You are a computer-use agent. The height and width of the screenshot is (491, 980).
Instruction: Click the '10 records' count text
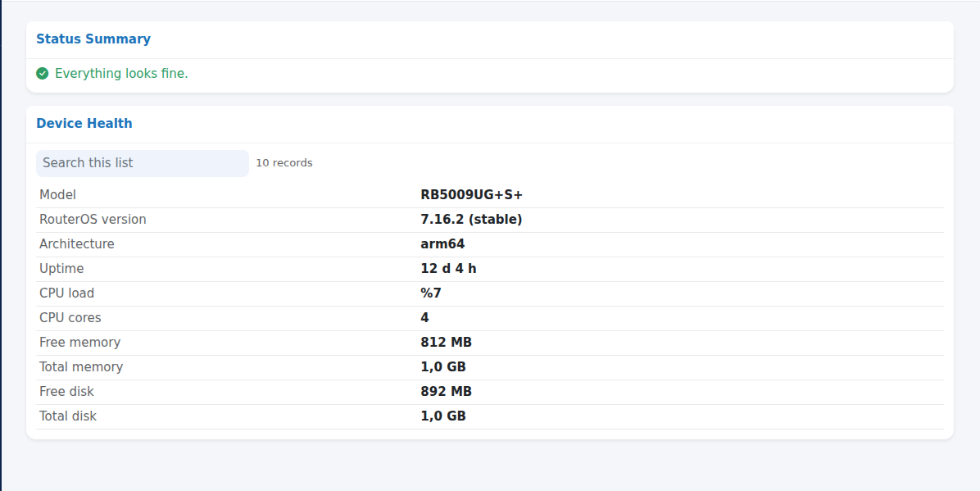(x=284, y=162)
